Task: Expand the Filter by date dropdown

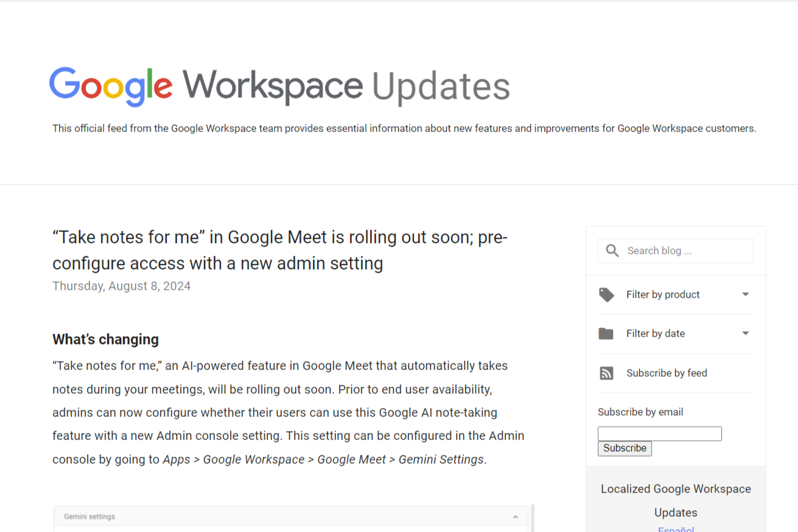Action: pyautogui.click(x=745, y=333)
